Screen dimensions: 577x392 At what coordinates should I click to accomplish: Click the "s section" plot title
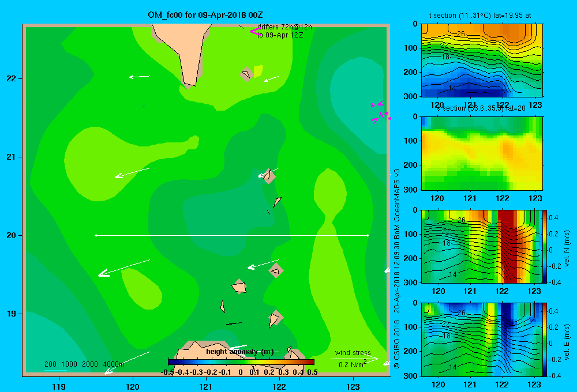481,108
